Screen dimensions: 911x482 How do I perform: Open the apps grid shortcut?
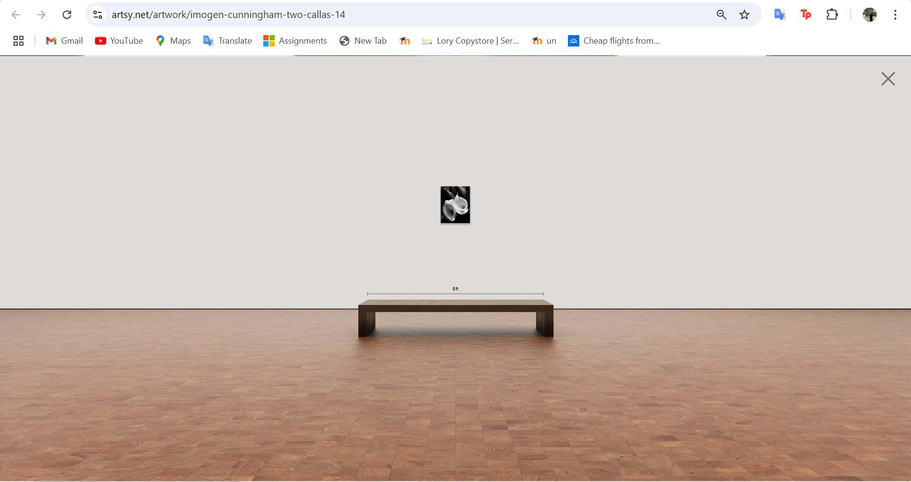[x=18, y=41]
